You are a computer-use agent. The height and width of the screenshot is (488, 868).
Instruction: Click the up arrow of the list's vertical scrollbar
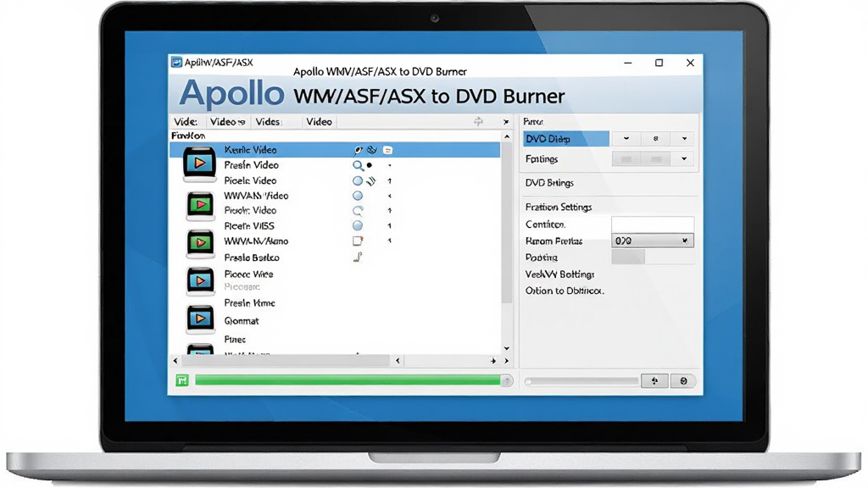click(507, 136)
